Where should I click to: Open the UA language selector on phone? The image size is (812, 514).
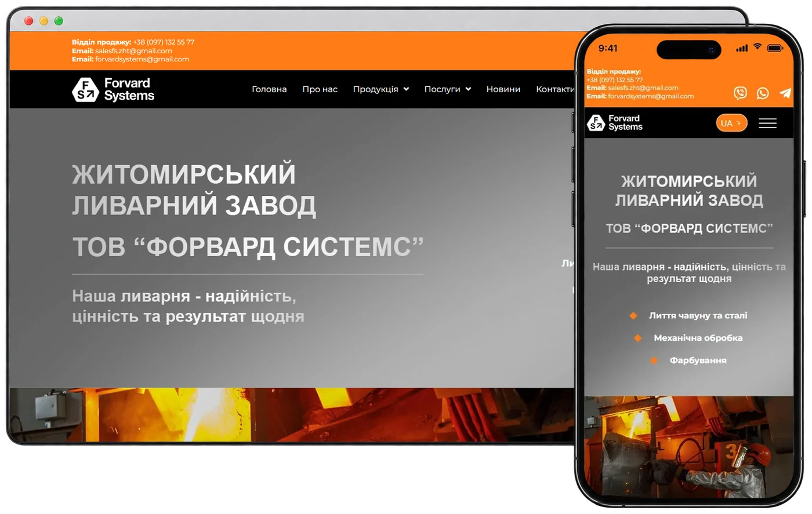pyautogui.click(x=731, y=123)
